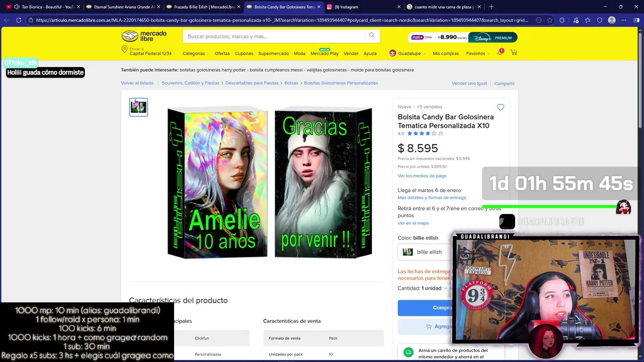This screenshot has height=362, width=644.
Task: Click the location pin icon
Action: pyautogui.click(x=124, y=49)
